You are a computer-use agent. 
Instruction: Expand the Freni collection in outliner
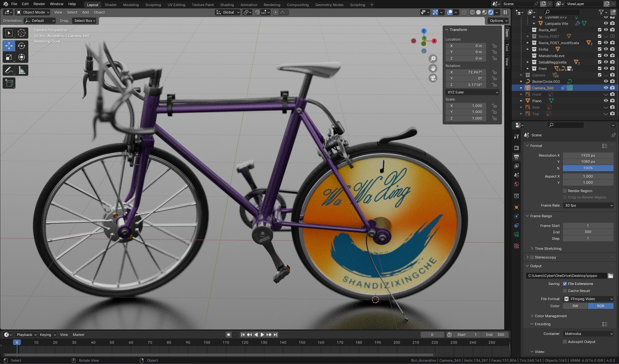point(528,69)
